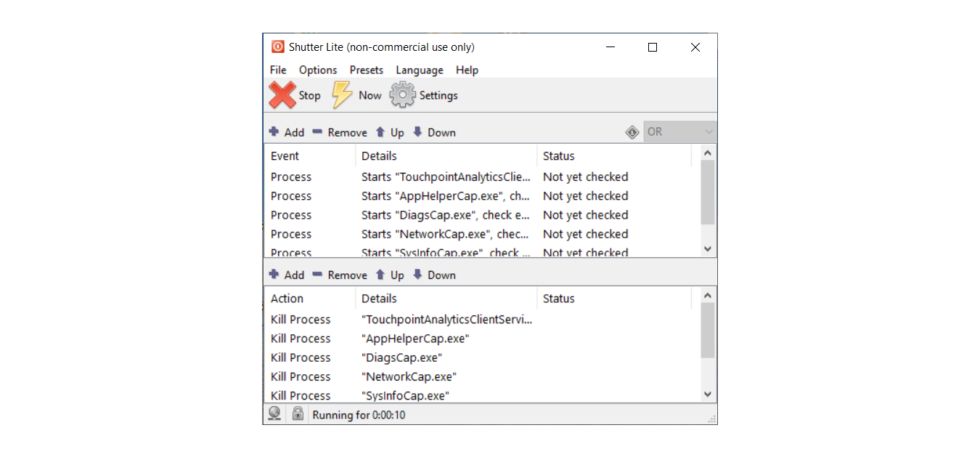This screenshot has width=980, height=457.
Task: Click the Down arrow icon above Events list
Action: point(417,132)
